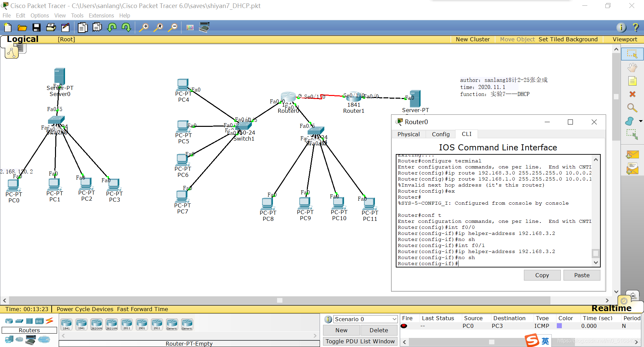Switch to Router0 Physical tab

409,134
